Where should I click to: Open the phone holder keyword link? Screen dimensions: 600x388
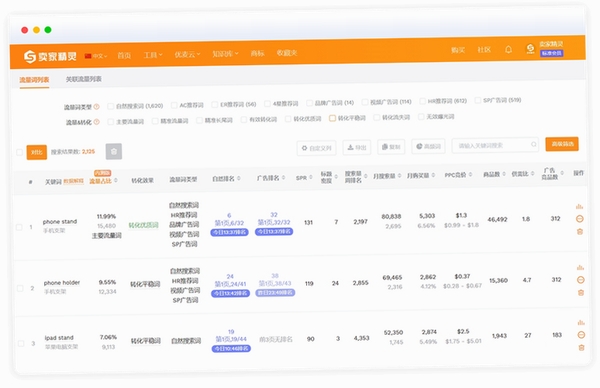tap(62, 283)
